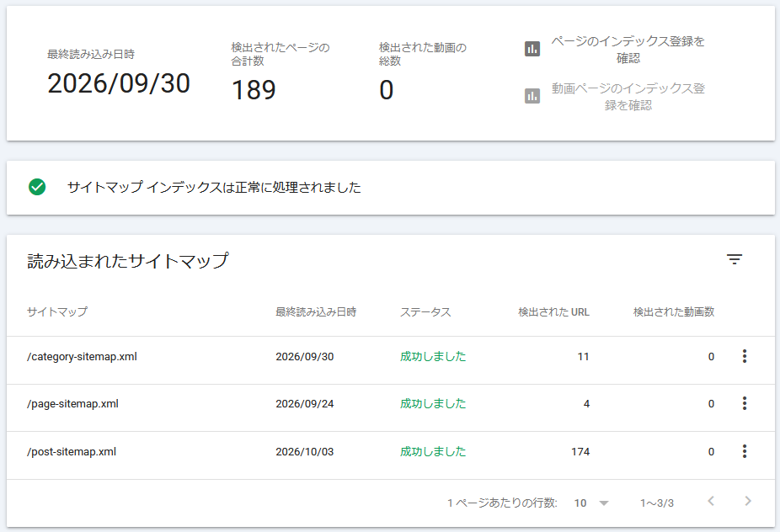Open 動画ページのインデックス登録を確認 link
Viewport: 780px width, 532px height.
point(628,97)
